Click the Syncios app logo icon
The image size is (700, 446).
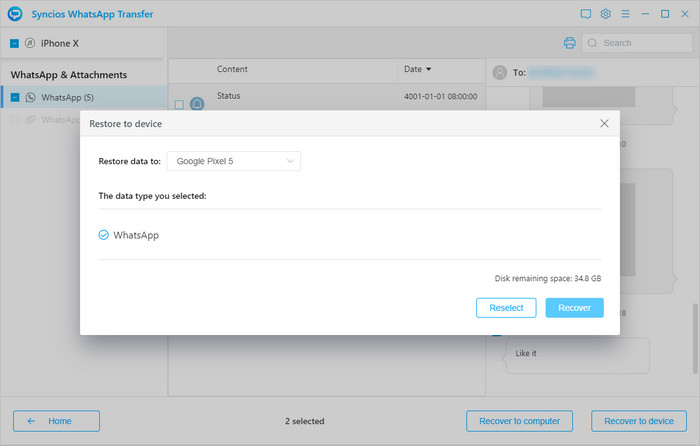point(15,14)
